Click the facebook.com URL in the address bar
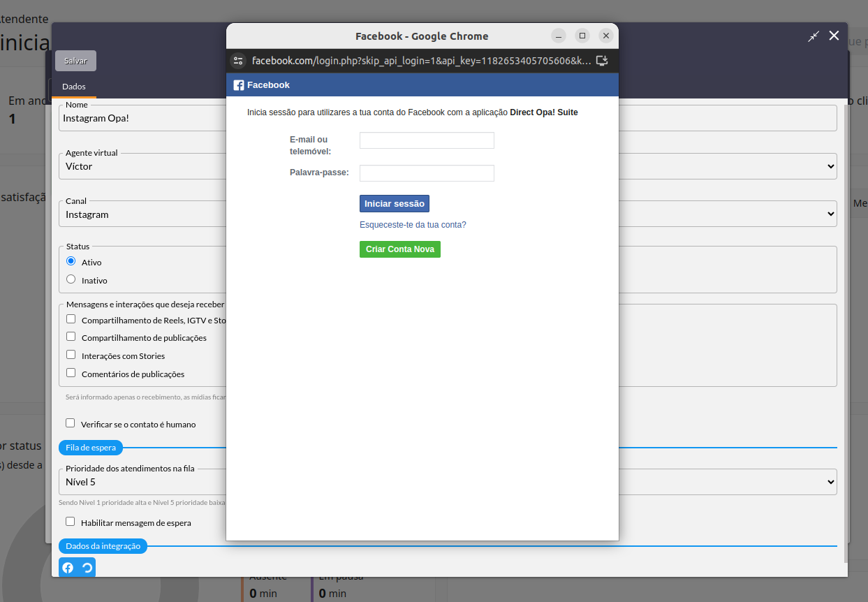This screenshot has width=868, height=602. click(x=421, y=61)
